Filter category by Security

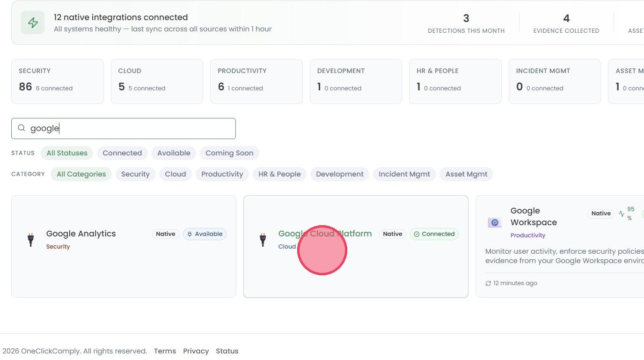click(135, 174)
